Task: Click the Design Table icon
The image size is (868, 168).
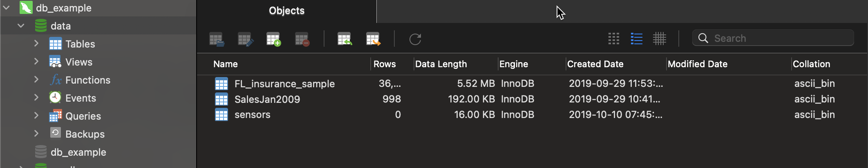Action: [x=245, y=39]
